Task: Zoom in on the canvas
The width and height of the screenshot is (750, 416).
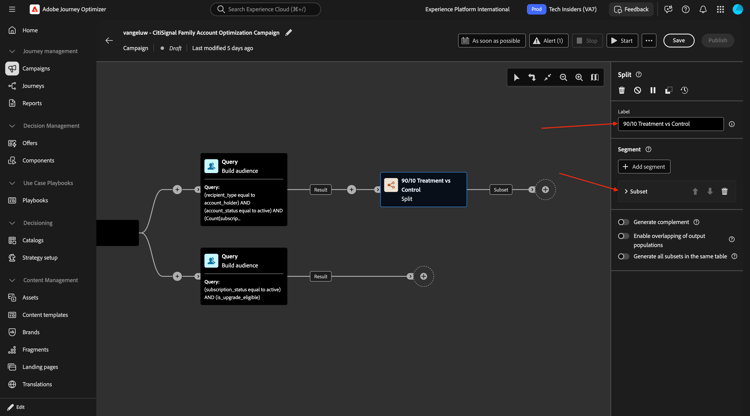Action: tap(579, 77)
